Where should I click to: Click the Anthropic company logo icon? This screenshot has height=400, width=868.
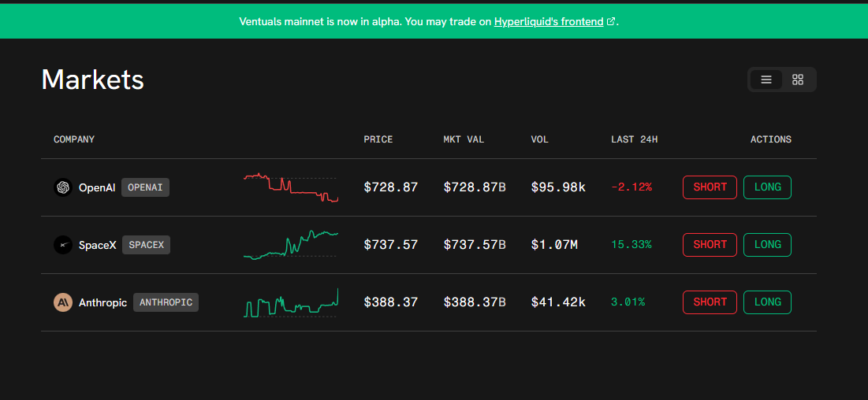[62, 302]
